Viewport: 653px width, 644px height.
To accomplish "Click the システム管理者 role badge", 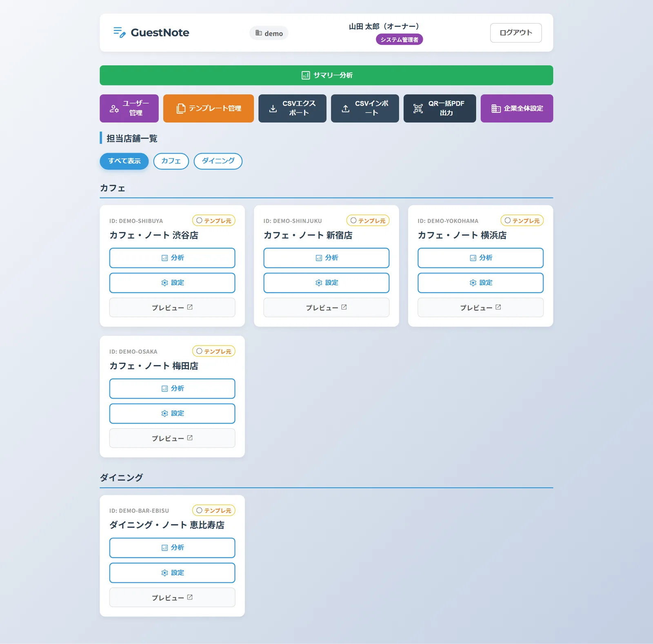I will pyautogui.click(x=399, y=40).
